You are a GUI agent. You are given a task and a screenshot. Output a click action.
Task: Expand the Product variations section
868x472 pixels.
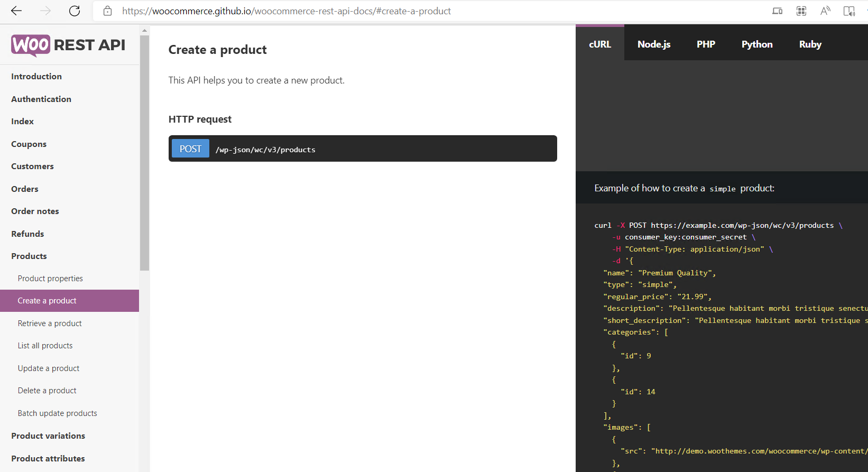[x=48, y=436]
